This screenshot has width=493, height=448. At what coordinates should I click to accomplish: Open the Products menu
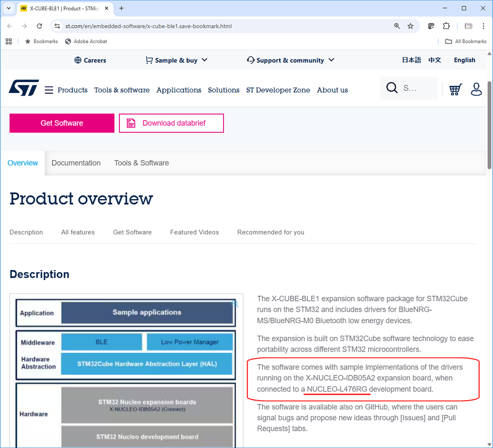point(73,90)
